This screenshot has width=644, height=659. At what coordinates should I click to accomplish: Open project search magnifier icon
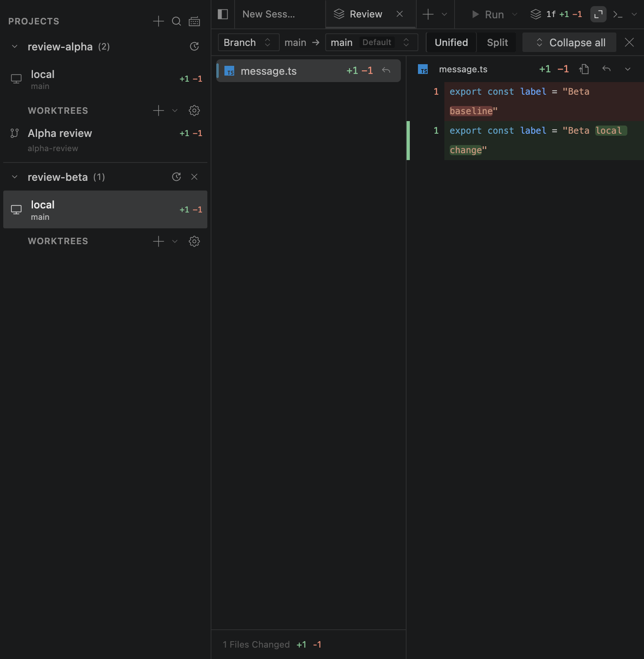coord(176,21)
